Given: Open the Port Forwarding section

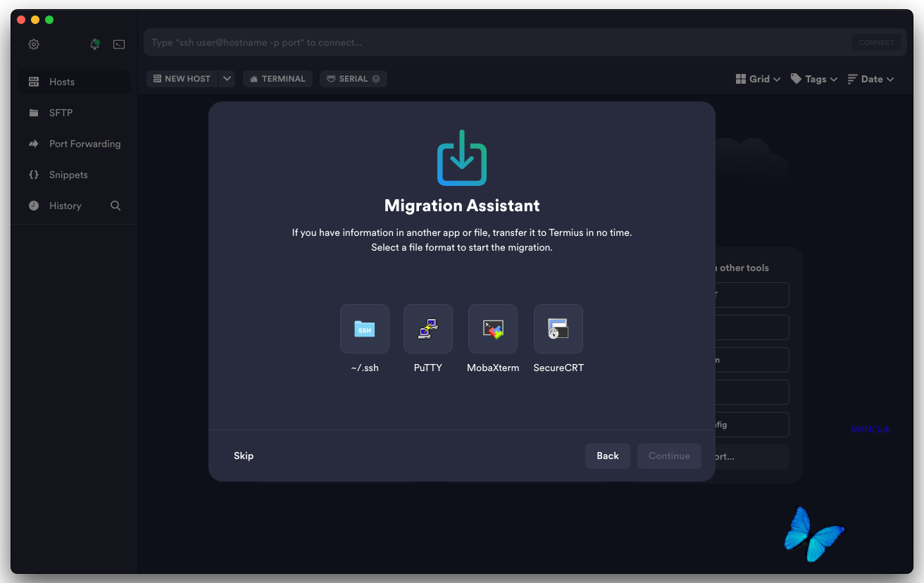Looking at the screenshot, I should click(x=75, y=144).
